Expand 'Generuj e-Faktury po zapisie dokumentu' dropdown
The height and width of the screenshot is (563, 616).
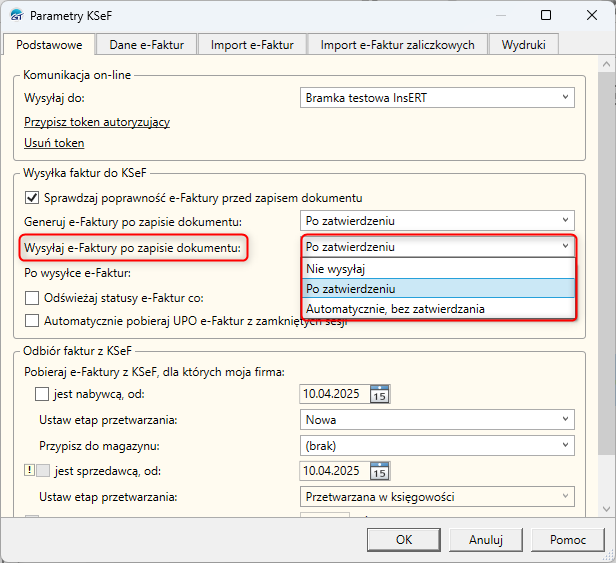tap(438, 220)
